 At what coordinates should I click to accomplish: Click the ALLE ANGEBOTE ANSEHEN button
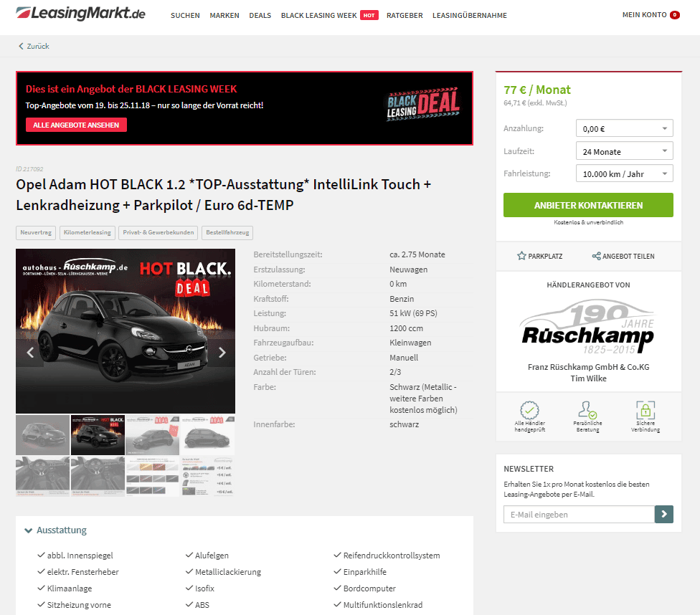[x=76, y=125]
